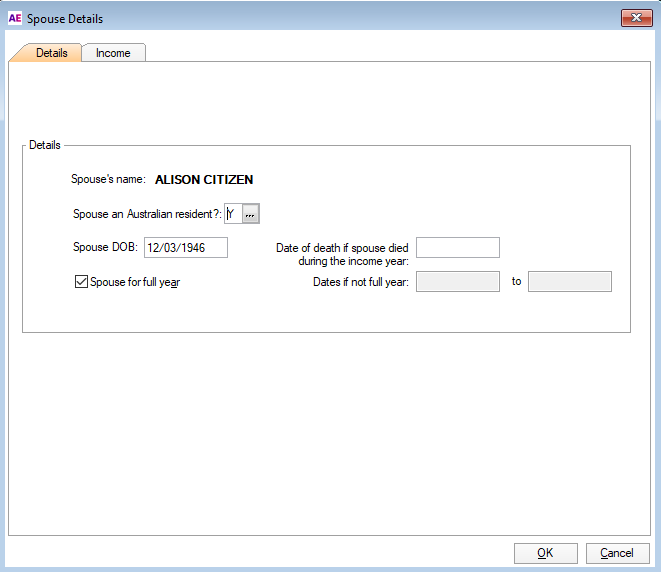
Task: Click the AE application icon in title bar
Action: coord(14,18)
